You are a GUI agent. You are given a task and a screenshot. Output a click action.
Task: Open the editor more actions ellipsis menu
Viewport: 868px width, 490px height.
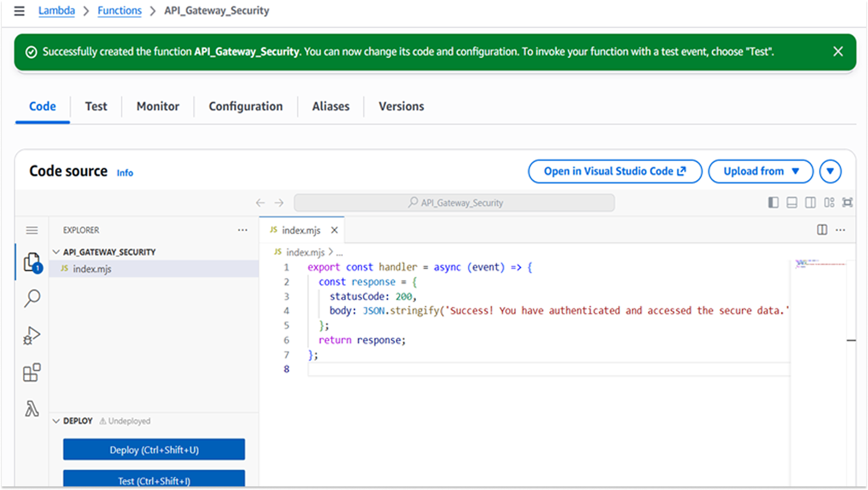click(x=841, y=230)
